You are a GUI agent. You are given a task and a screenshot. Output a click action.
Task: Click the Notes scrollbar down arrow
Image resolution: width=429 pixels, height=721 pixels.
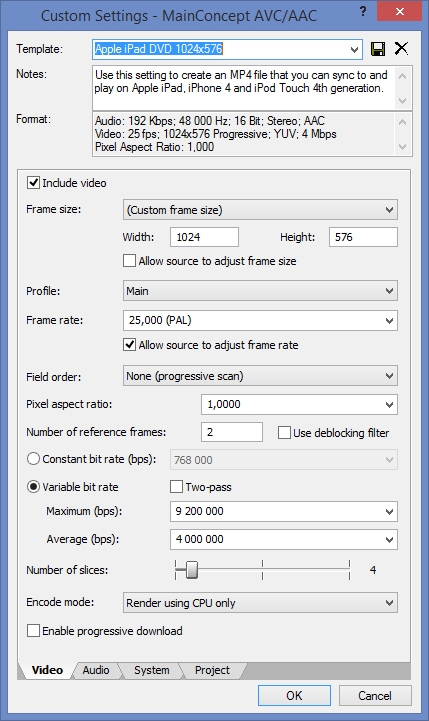pyautogui.click(x=402, y=101)
